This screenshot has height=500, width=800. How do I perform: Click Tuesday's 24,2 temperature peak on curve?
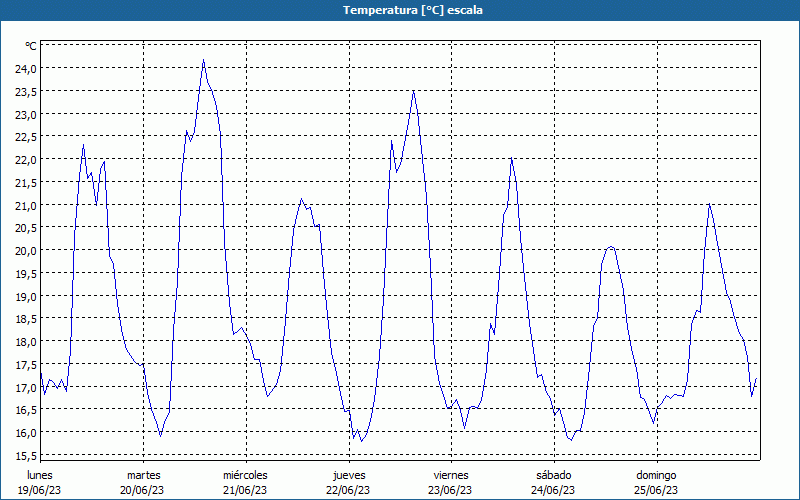[204, 60]
